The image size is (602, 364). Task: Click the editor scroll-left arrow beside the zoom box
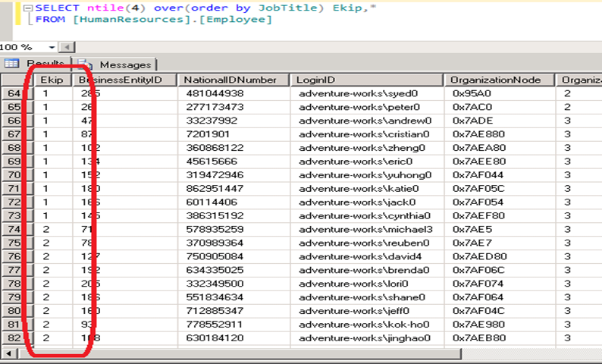click(67, 47)
